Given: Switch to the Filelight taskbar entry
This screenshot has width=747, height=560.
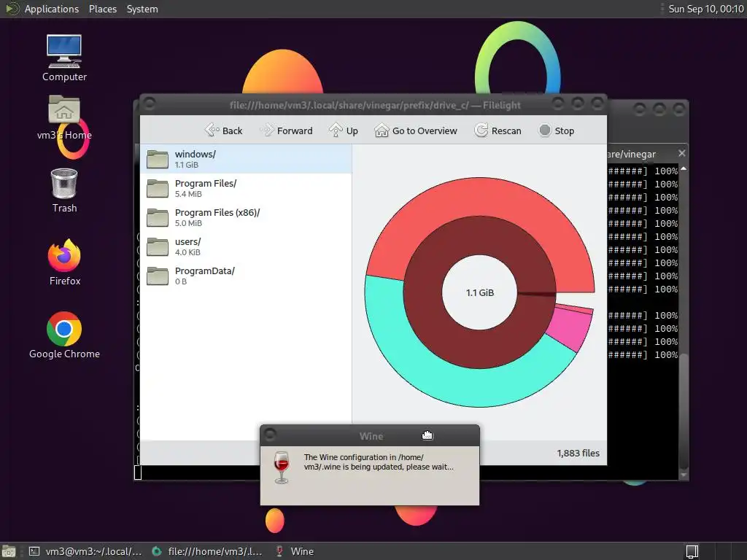Looking at the screenshot, I should pyautogui.click(x=206, y=551).
